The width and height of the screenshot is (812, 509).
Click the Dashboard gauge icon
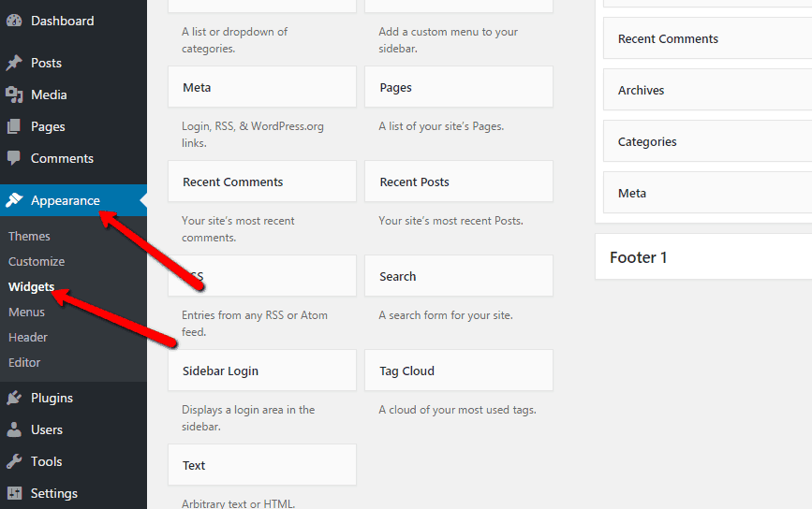pos(14,21)
